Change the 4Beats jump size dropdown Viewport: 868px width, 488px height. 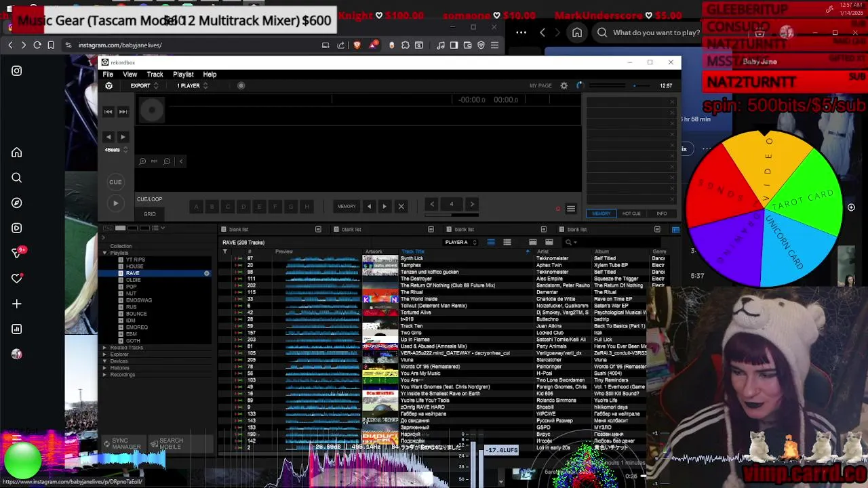(116, 150)
